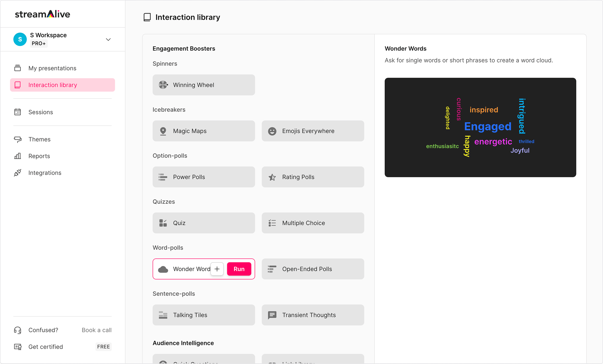Add Wonder Words with the plus button
This screenshot has height=364, width=603.
click(217, 269)
